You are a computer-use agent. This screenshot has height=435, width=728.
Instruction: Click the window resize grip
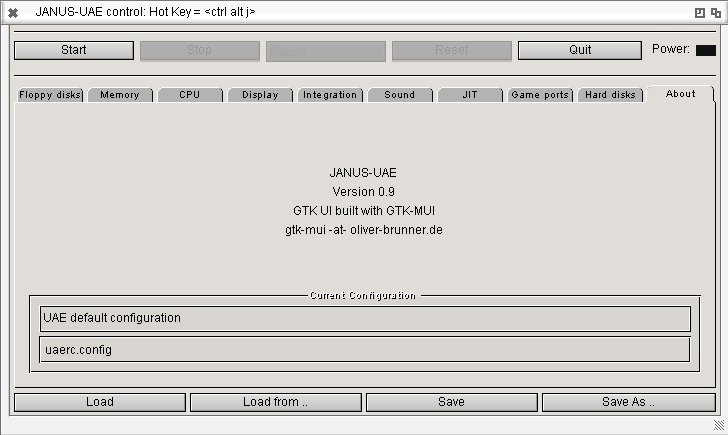tap(719, 425)
